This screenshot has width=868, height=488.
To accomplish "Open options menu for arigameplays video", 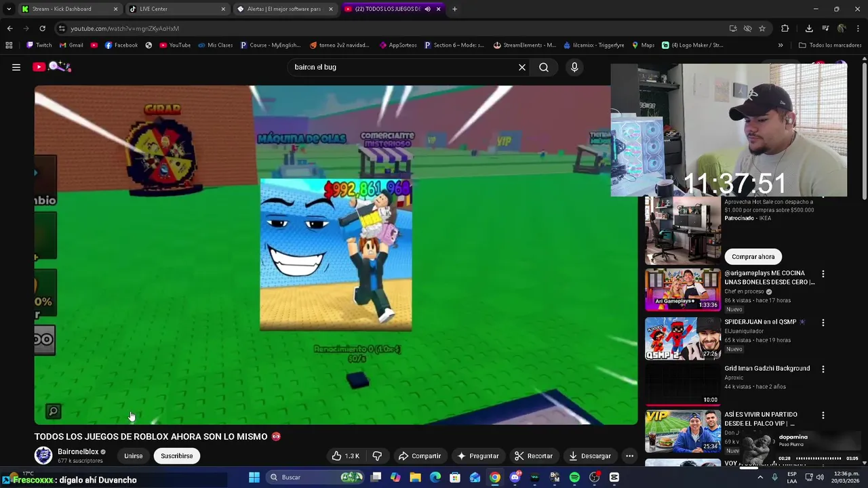I will point(823,274).
